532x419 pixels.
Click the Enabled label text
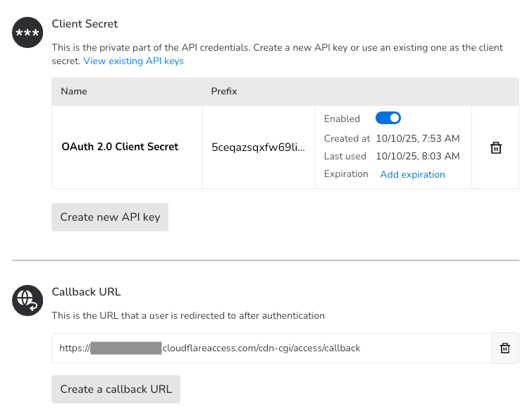click(x=342, y=119)
